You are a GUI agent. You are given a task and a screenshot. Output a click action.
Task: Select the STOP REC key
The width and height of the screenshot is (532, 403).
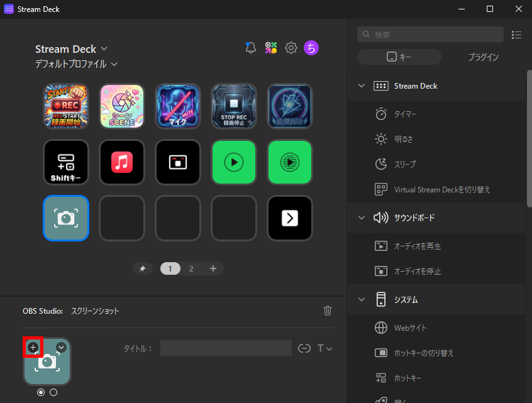click(x=234, y=106)
